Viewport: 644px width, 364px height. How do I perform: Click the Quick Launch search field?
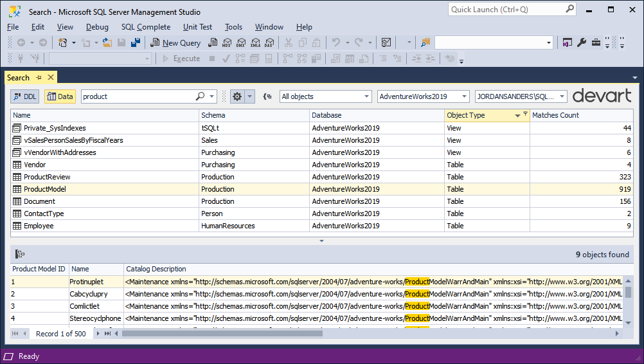[x=512, y=10]
